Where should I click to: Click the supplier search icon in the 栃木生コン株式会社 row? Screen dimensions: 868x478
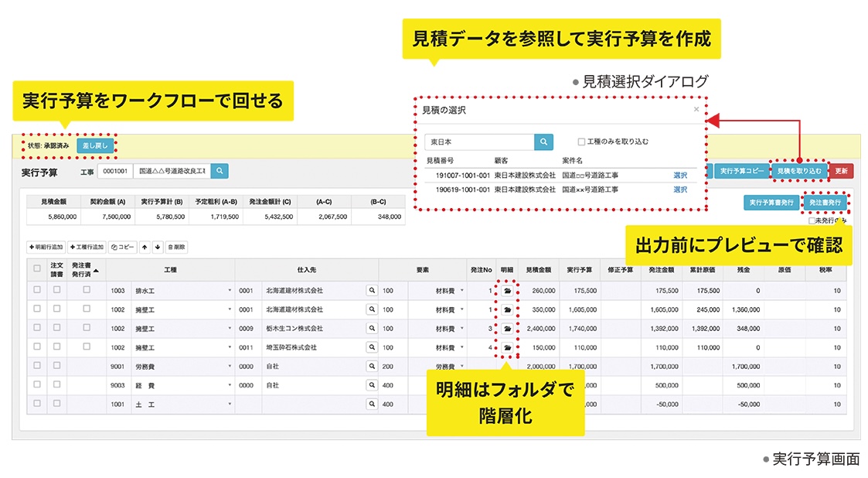click(372, 329)
